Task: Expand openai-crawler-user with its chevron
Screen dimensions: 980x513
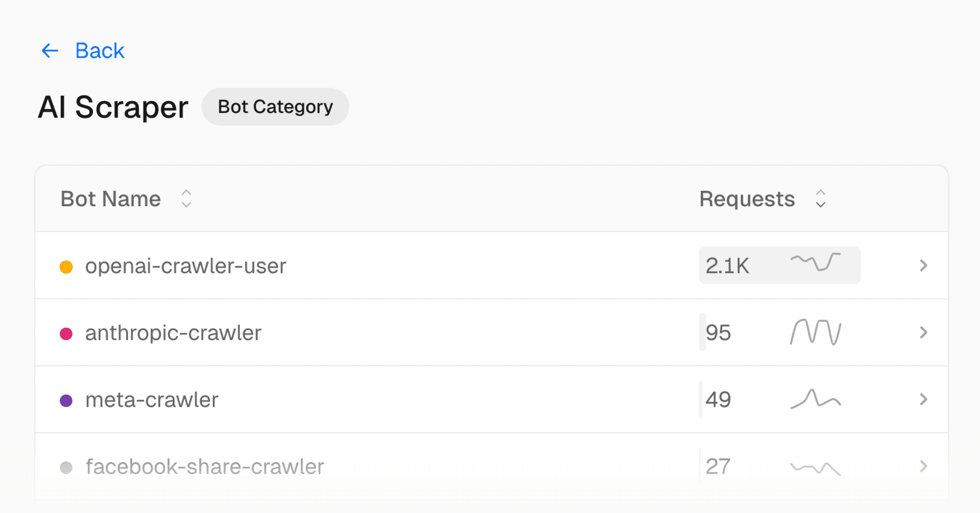Action: click(x=923, y=265)
